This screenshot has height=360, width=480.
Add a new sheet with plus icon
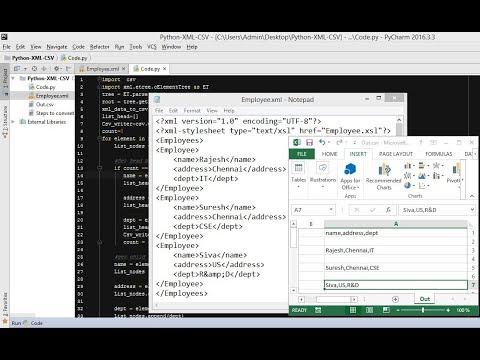[x=395, y=299]
